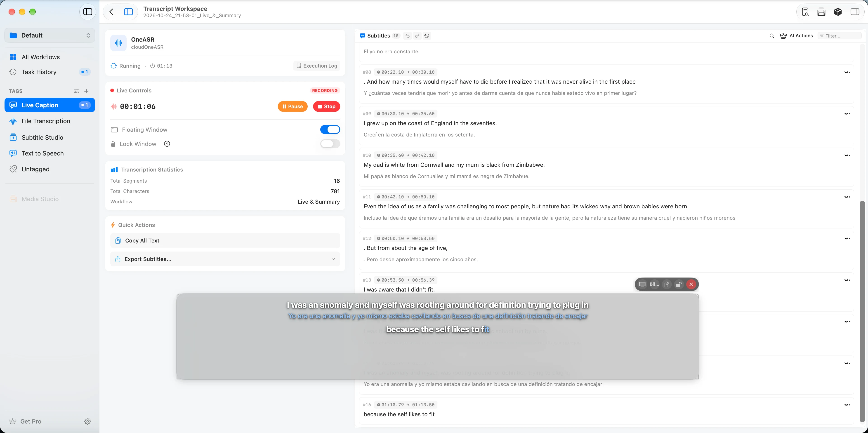Viewport: 868px width, 433px height.
Task: Click timestamp 01:10.79 → 01:13.50 of subtitle #16
Action: [406, 405]
